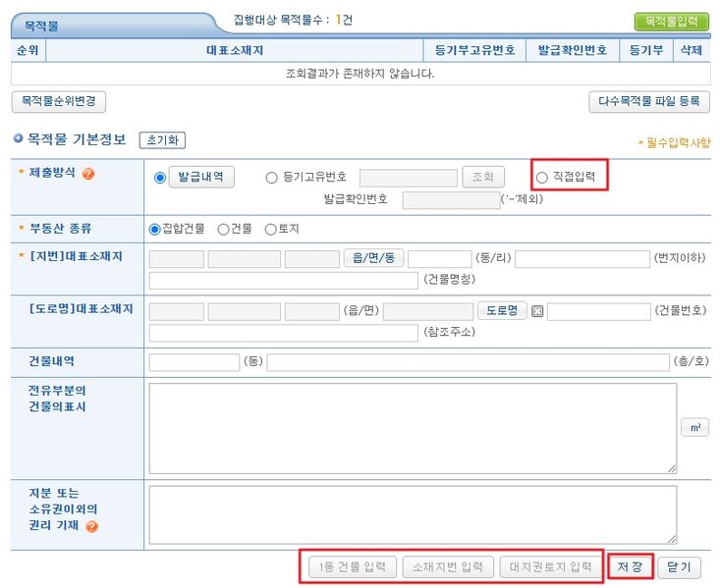Click 다수목적물 파일 등록 button

pyautogui.click(x=649, y=101)
